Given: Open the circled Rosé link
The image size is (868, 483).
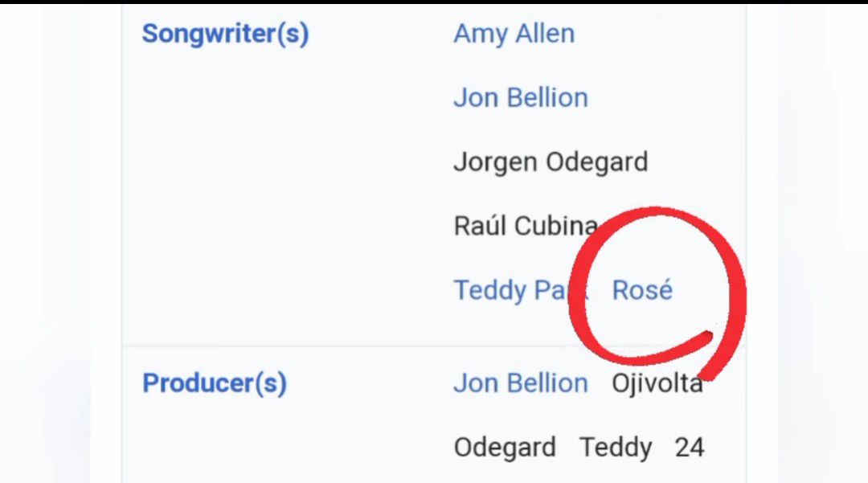Looking at the screenshot, I should [642, 290].
